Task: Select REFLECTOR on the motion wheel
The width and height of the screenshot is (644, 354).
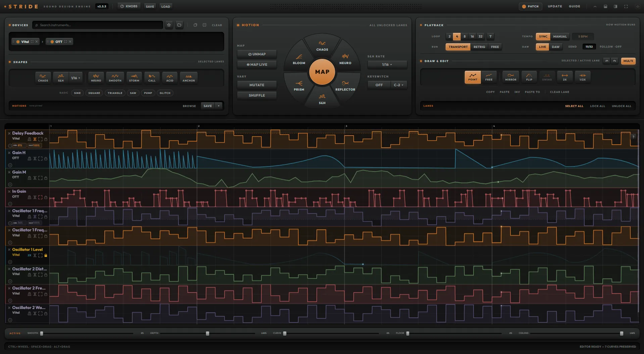Action: coord(345,86)
